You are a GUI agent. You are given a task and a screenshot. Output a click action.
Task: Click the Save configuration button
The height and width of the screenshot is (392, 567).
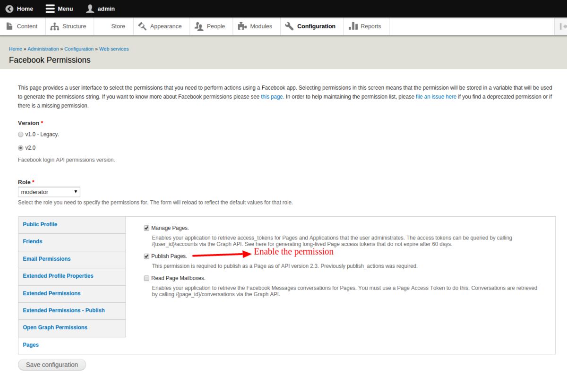click(x=52, y=365)
